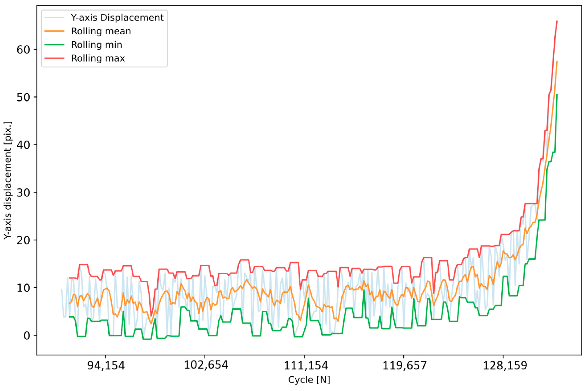Click the Rolling min legend label
This screenshot has width=588, height=391.
[97, 45]
